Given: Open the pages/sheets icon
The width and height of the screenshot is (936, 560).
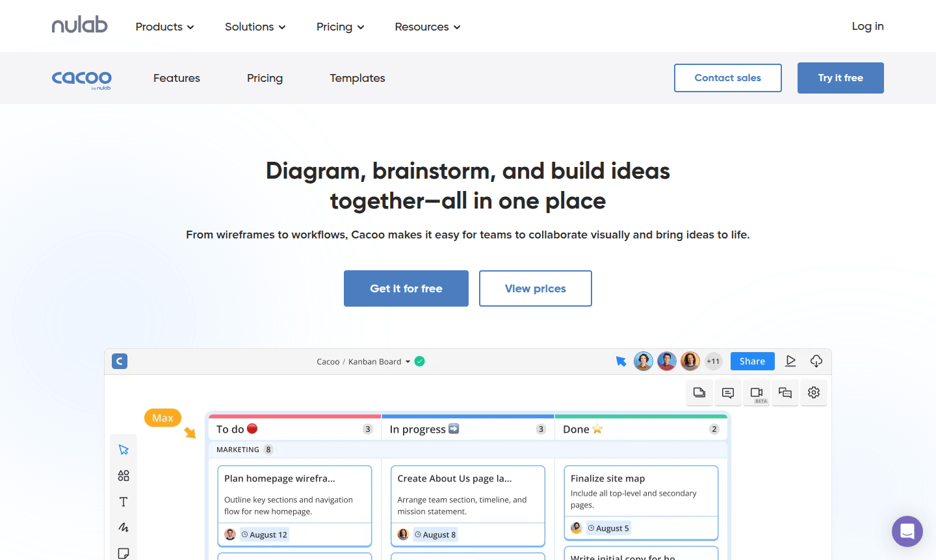Looking at the screenshot, I should click(x=699, y=392).
